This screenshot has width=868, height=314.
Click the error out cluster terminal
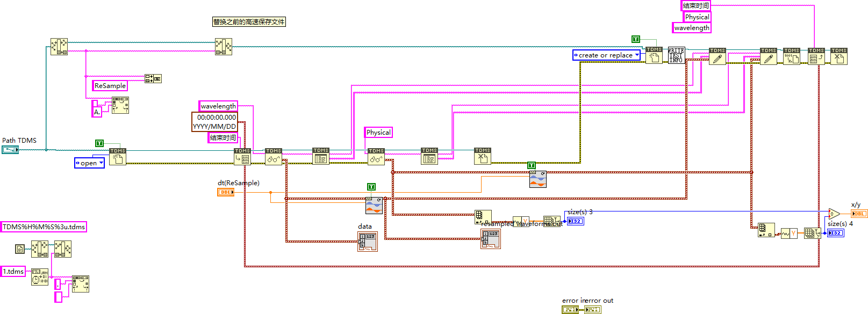pyautogui.click(x=593, y=310)
